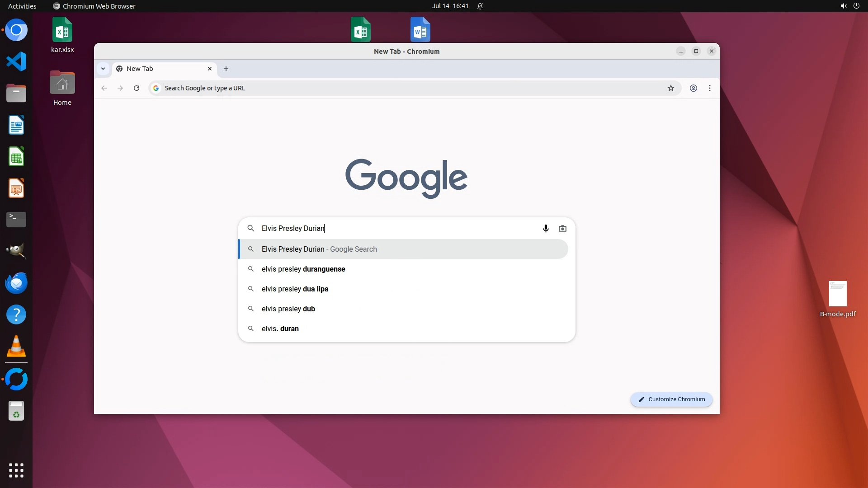Expand the tab search dropdown arrow
This screenshot has width=868, height=488.
[103, 69]
